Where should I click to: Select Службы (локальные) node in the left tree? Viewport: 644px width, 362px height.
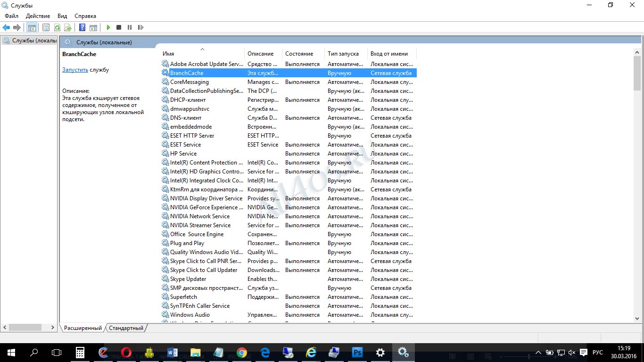pyautogui.click(x=29, y=41)
